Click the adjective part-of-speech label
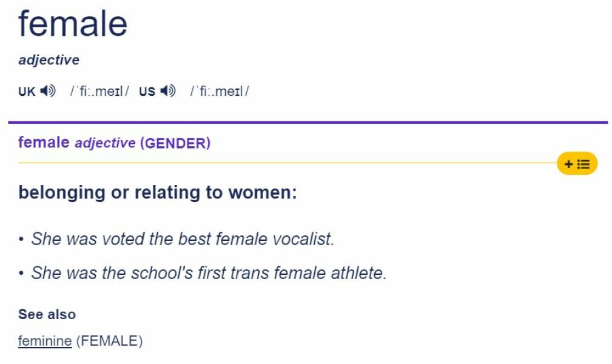The height and width of the screenshot is (364, 612). [x=48, y=59]
